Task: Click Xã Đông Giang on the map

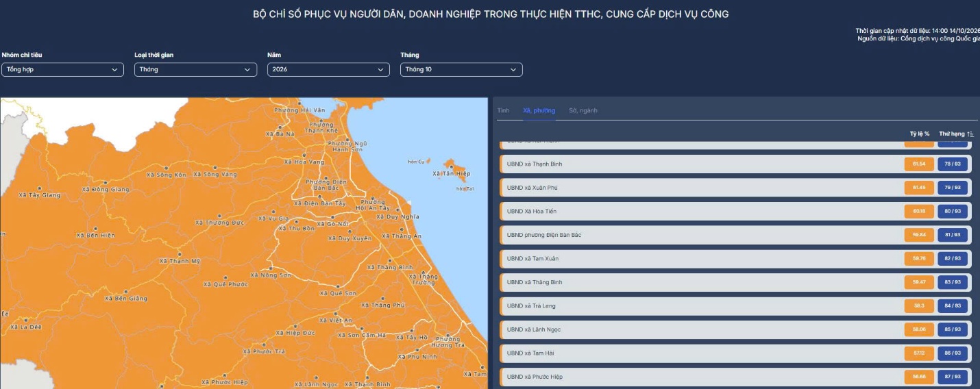Action: coord(106,190)
